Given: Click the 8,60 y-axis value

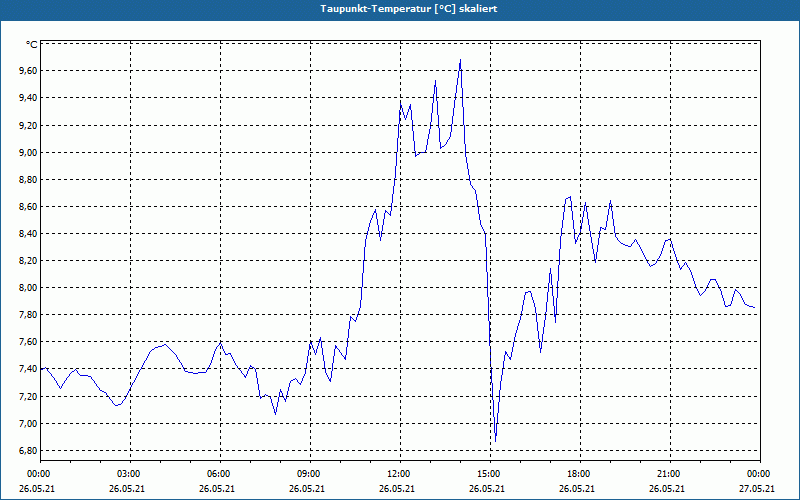Looking at the screenshot, I should pyautogui.click(x=28, y=206).
